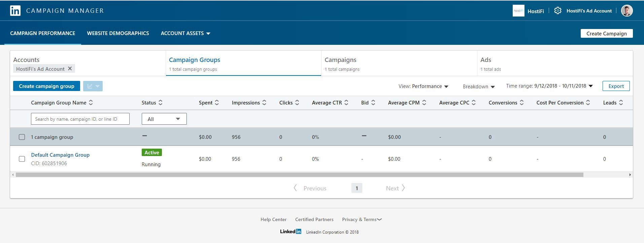Image resolution: width=644 pixels, height=243 pixels.
Task: Click the CID: 602851906 text
Action: pos(49,163)
